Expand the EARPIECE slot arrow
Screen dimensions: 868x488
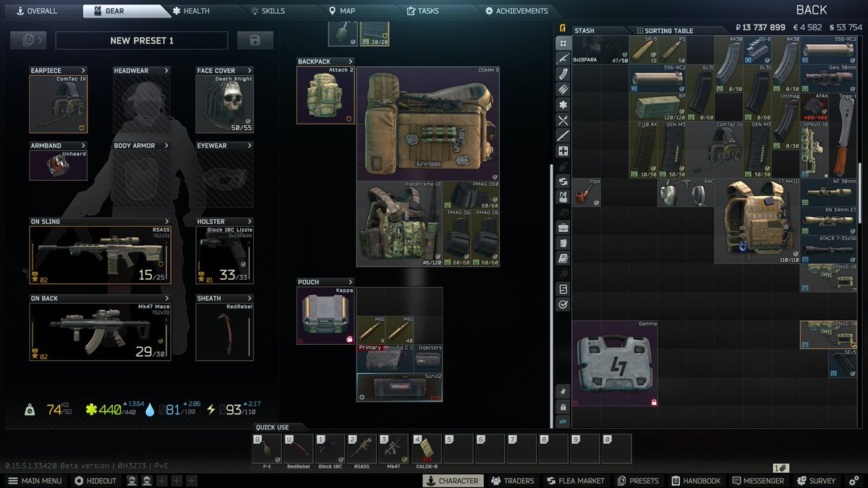click(x=83, y=71)
